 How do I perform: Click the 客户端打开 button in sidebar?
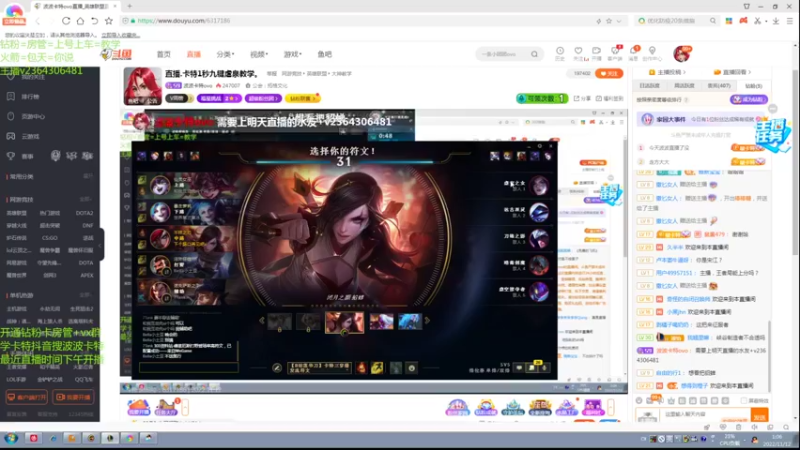(27, 397)
